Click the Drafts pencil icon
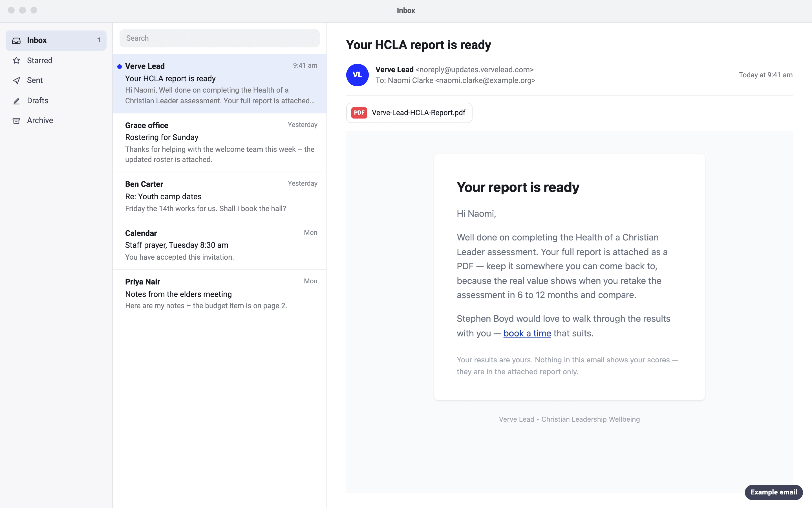This screenshot has width=812, height=508. (x=16, y=101)
